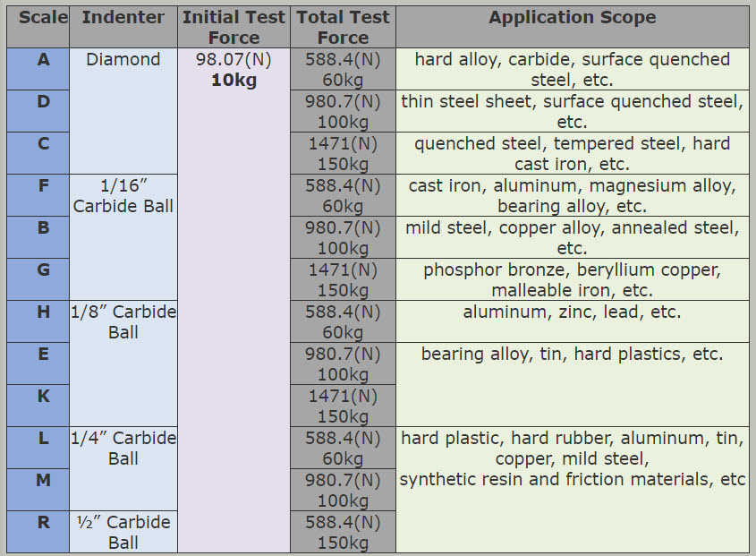
Task: Select the 1/16" Carbide Ball cell
Action: [x=123, y=237]
